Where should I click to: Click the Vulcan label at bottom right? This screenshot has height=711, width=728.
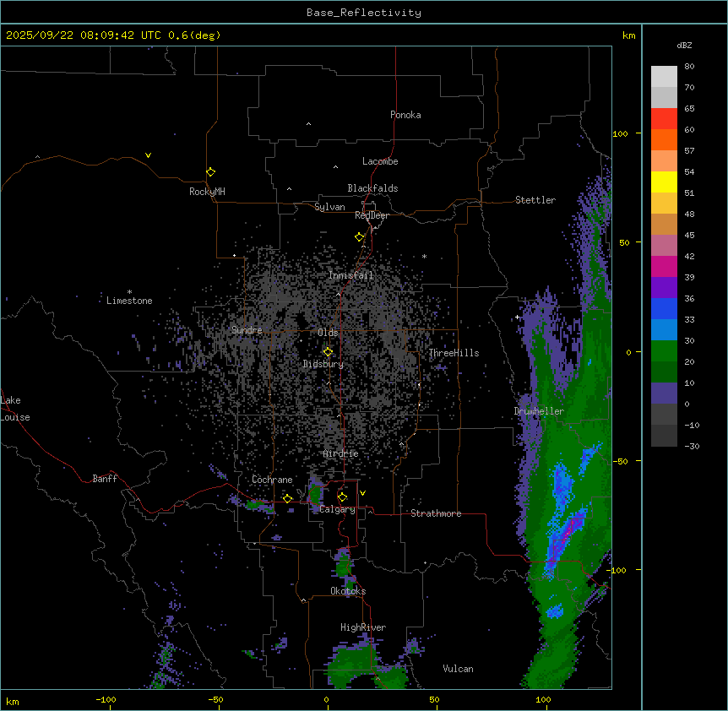tap(458, 669)
